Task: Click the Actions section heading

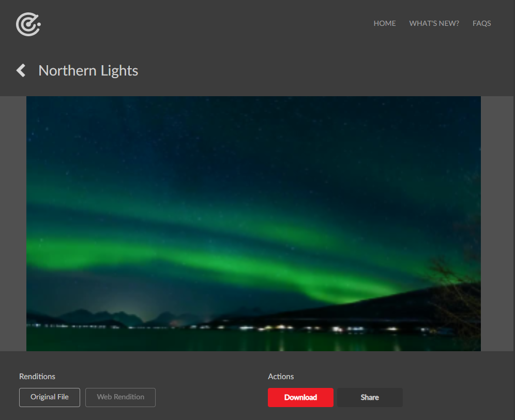Action: pos(281,376)
